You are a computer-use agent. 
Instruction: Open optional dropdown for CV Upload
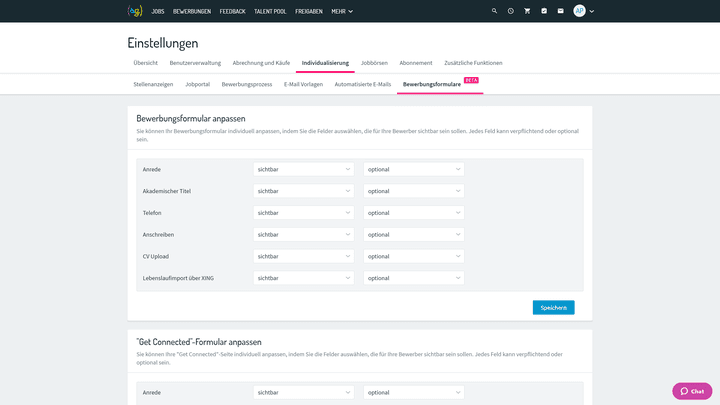pos(413,256)
